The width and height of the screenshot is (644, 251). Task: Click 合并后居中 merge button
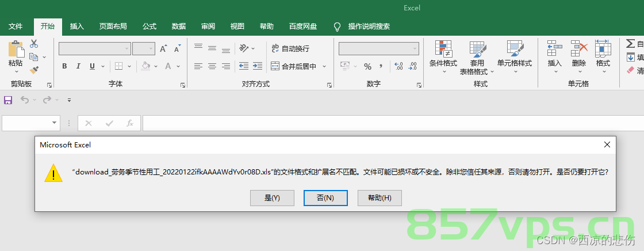point(294,66)
